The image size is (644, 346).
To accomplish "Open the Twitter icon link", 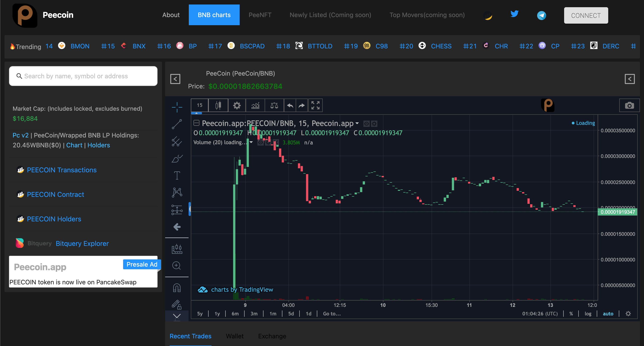I will point(514,14).
